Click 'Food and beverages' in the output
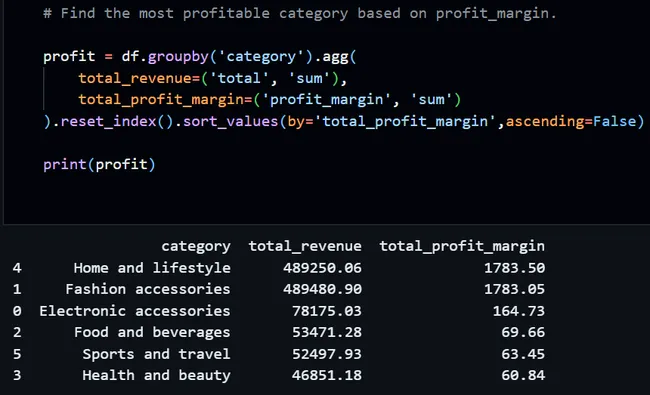Image resolution: width=650 pixels, height=395 pixels. pyautogui.click(x=152, y=332)
